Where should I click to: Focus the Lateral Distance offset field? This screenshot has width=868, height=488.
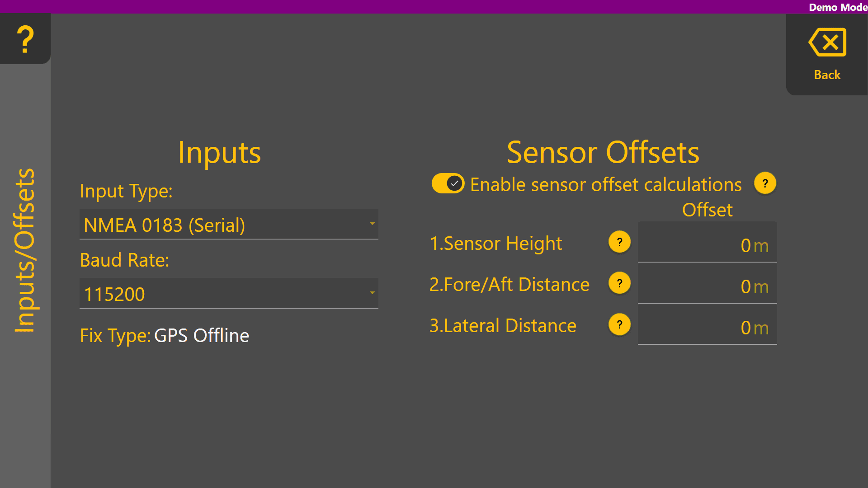(707, 326)
